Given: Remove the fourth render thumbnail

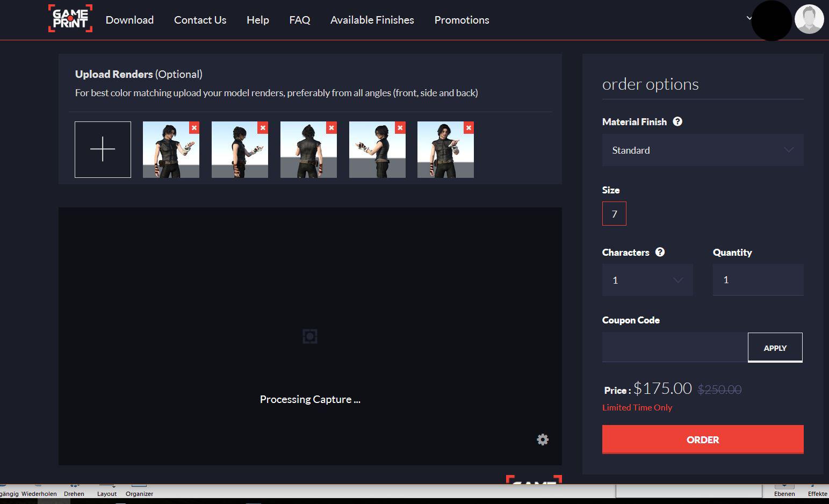Looking at the screenshot, I should [x=400, y=127].
